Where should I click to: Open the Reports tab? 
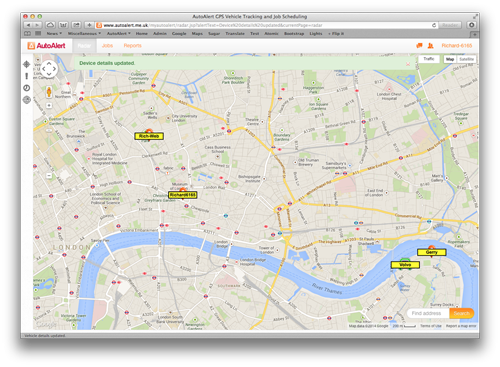(132, 46)
